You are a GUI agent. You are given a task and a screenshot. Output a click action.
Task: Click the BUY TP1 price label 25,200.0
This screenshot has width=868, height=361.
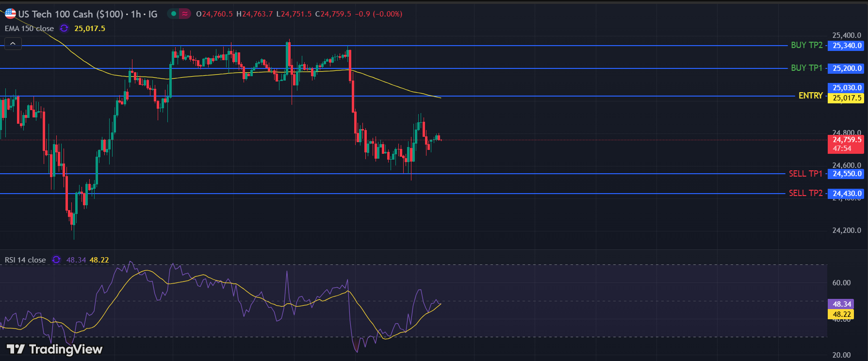tap(847, 68)
